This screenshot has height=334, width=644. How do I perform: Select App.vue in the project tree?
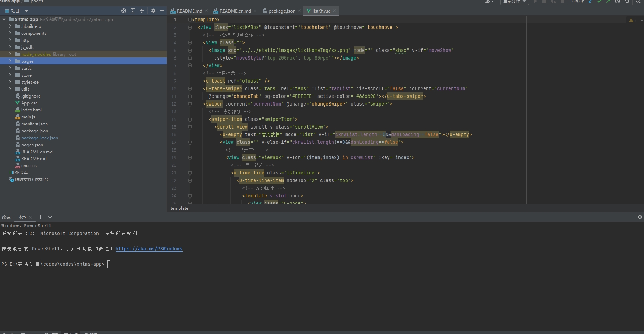coord(29,103)
